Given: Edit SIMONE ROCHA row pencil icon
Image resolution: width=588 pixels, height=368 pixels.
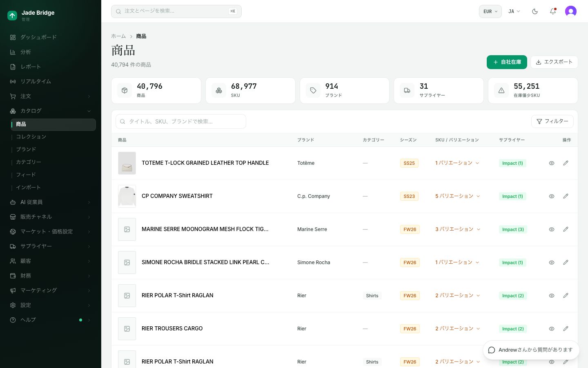Looking at the screenshot, I should coord(566,263).
